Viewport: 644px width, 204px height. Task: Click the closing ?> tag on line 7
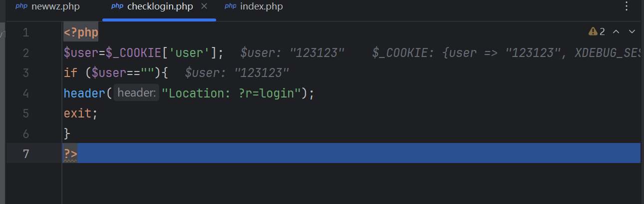[70, 153]
